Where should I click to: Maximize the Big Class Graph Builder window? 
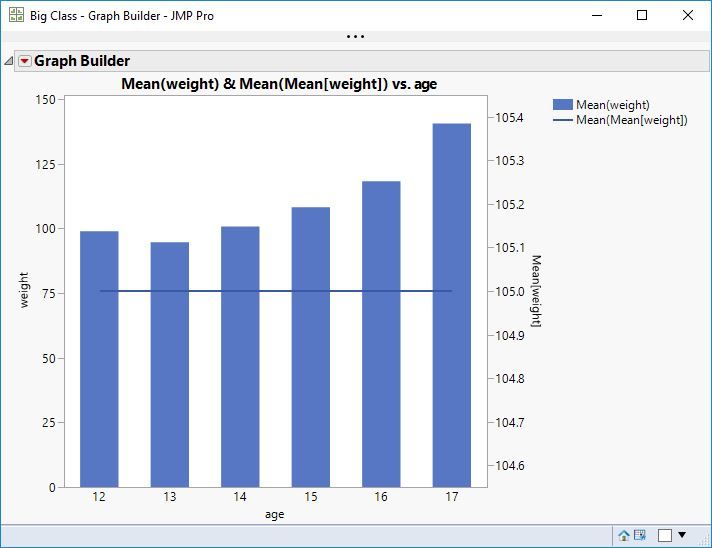pyautogui.click(x=642, y=15)
